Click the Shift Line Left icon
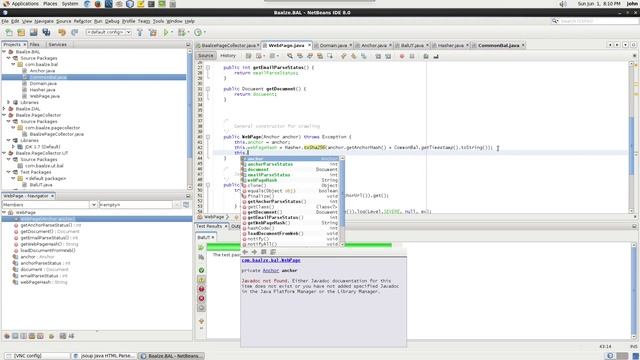Viewport: 640px width, 360px height. [378, 56]
